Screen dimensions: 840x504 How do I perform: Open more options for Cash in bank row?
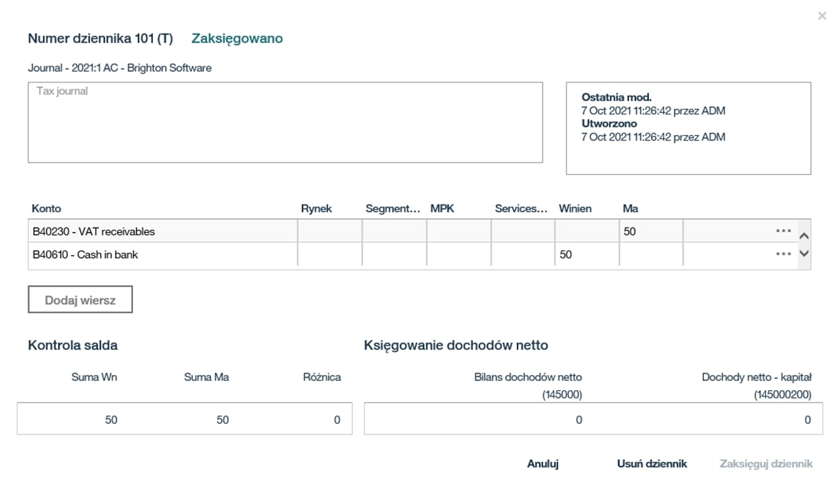[x=783, y=254]
